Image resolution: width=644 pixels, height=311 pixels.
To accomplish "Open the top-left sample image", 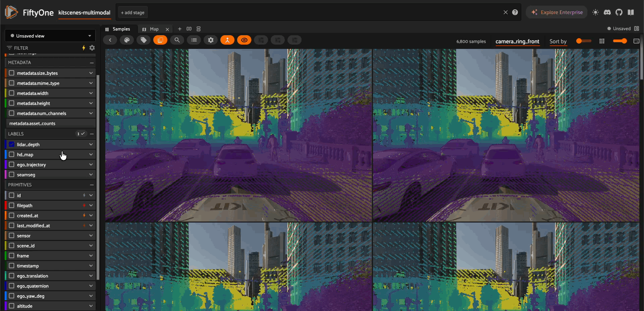I will (238, 135).
